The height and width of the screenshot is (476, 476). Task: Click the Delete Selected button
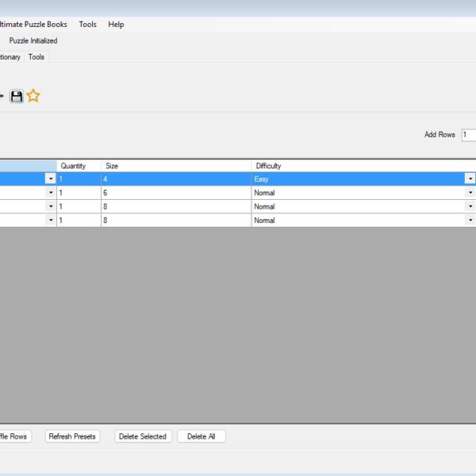coord(142,436)
